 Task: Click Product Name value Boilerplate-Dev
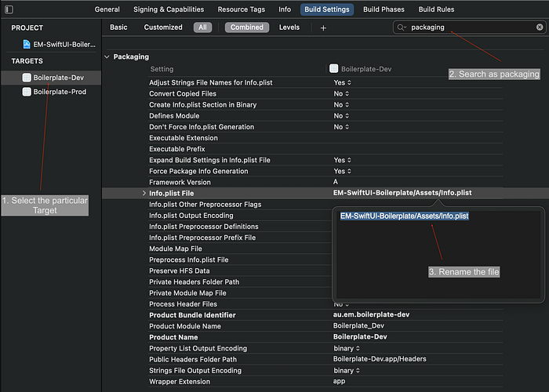360,336
